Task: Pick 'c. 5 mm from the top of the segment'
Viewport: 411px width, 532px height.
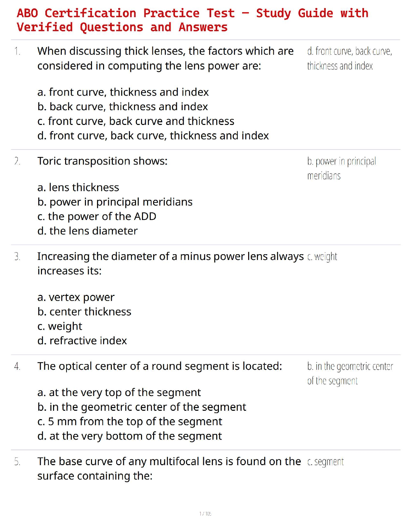Action: tap(130, 421)
